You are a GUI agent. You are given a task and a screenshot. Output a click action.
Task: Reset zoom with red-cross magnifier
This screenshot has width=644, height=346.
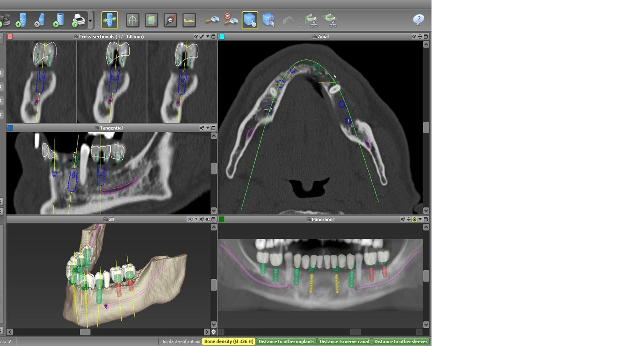tap(230, 20)
